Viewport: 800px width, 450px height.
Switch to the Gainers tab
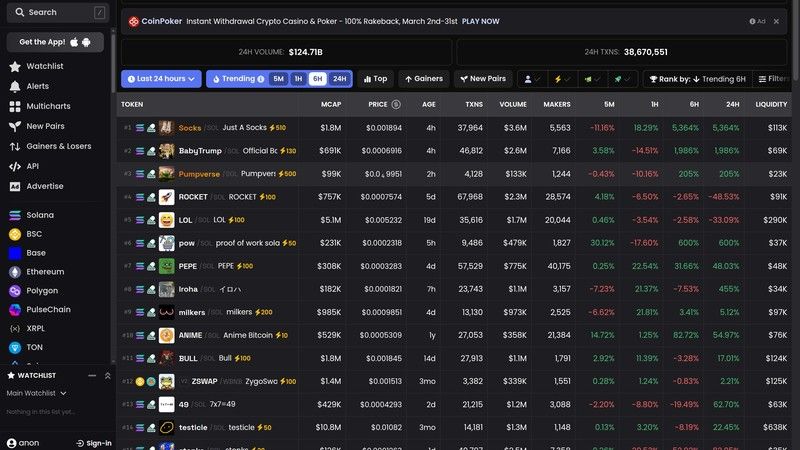(423, 79)
